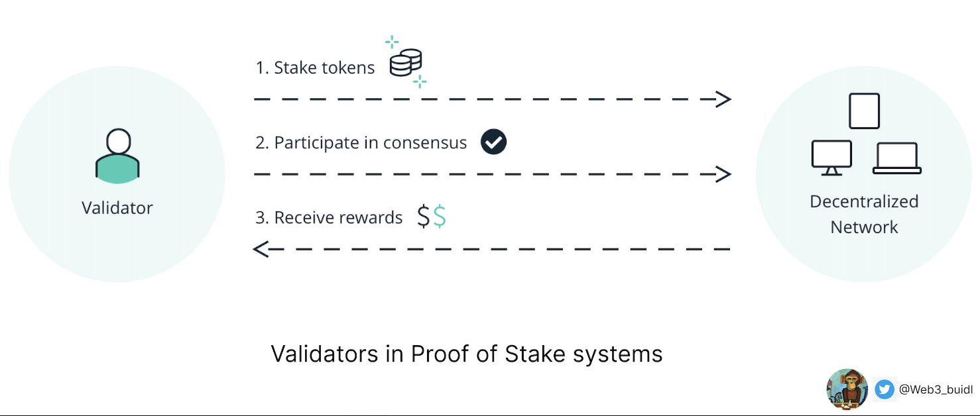The width and height of the screenshot is (980, 416).
Task: Click the Validator label text
Action: point(117,208)
